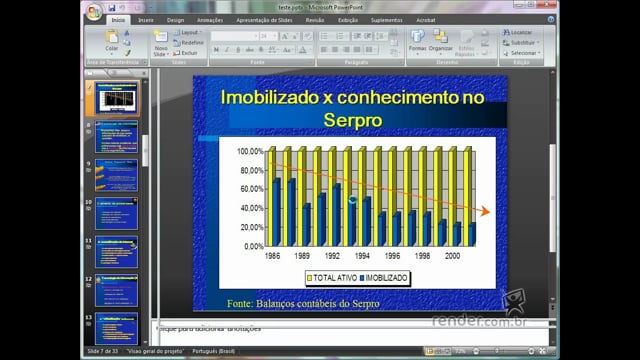Select the slide 10 thumbnail
The image size is (640, 360).
116,213
